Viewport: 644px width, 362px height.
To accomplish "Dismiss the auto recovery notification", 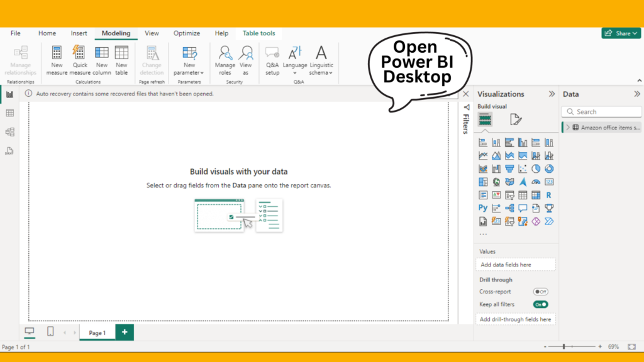I will [x=466, y=94].
